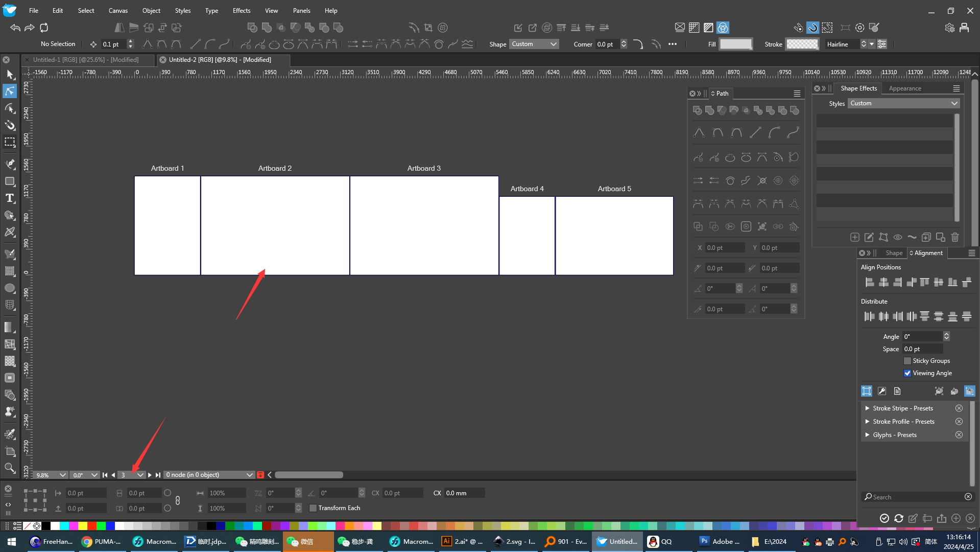
Task: Open the Shape Custom dropdown
Action: [x=534, y=44]
